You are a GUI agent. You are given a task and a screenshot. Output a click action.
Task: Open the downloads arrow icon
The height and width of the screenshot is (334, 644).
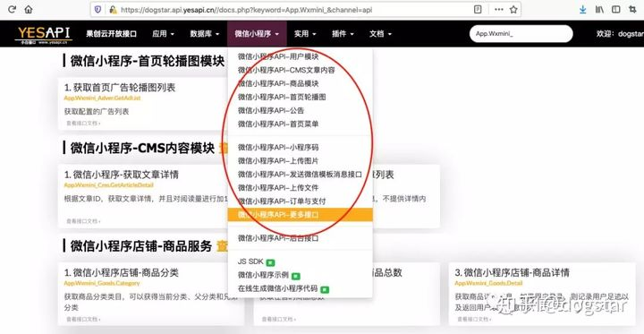click(x=583, y=10)
